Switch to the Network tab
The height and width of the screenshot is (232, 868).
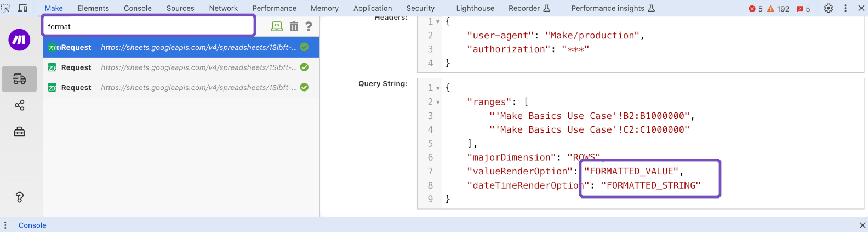click(x=223, y=8)
